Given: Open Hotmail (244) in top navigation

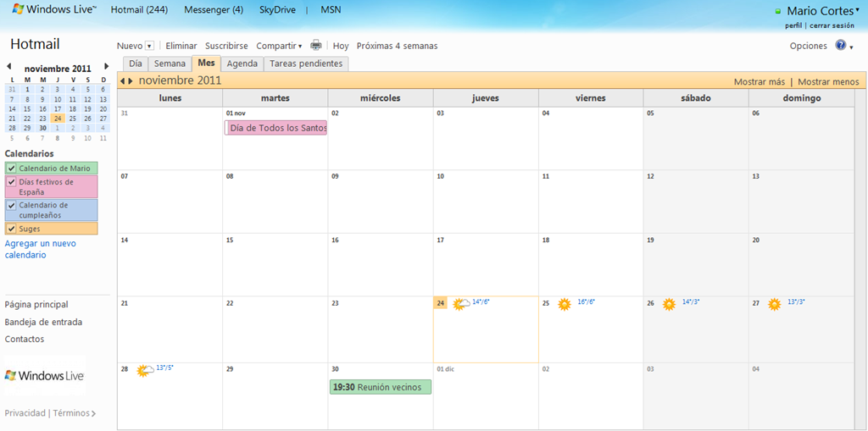Looking at the screenshot, I should coord(140,10).
